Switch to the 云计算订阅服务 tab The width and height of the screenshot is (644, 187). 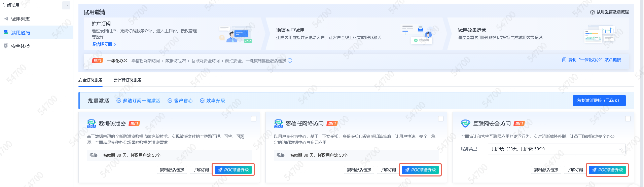[128, 80]
